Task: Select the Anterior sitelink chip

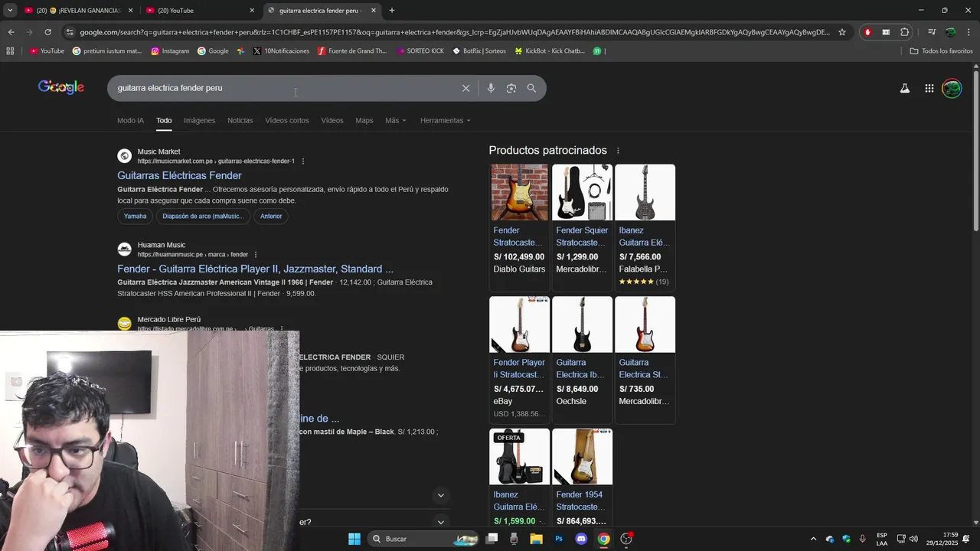Action: (271, 217)
